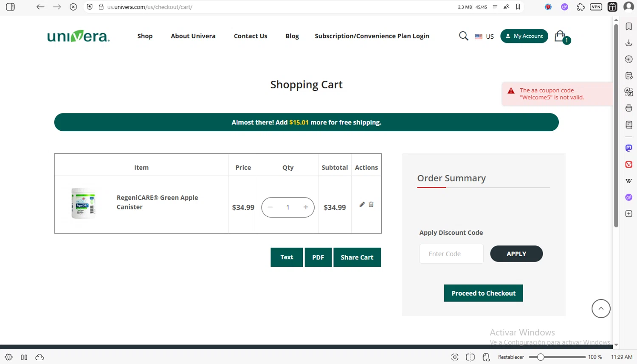Open the tracker blocker shield

90,7
